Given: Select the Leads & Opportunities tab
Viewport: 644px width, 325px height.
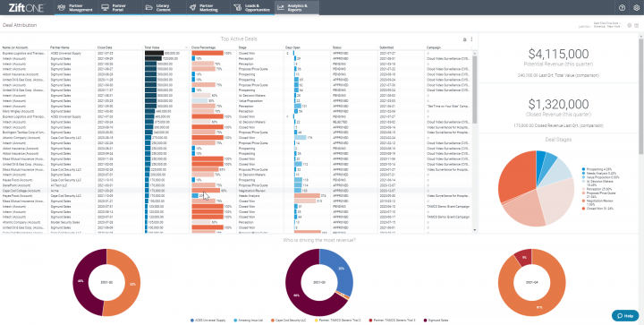Looking at the screenshot, I should (251, 7).
